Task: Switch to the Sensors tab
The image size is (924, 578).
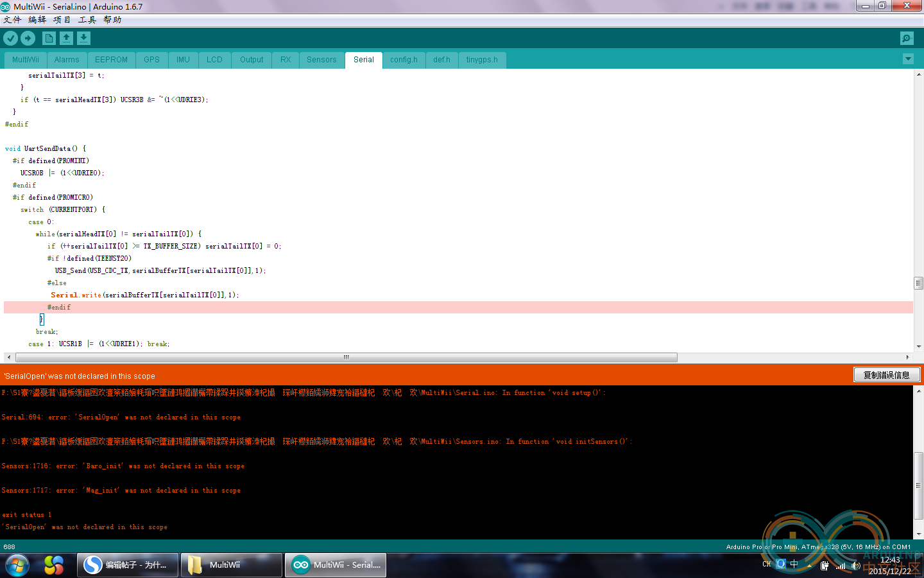Action: 321,60
